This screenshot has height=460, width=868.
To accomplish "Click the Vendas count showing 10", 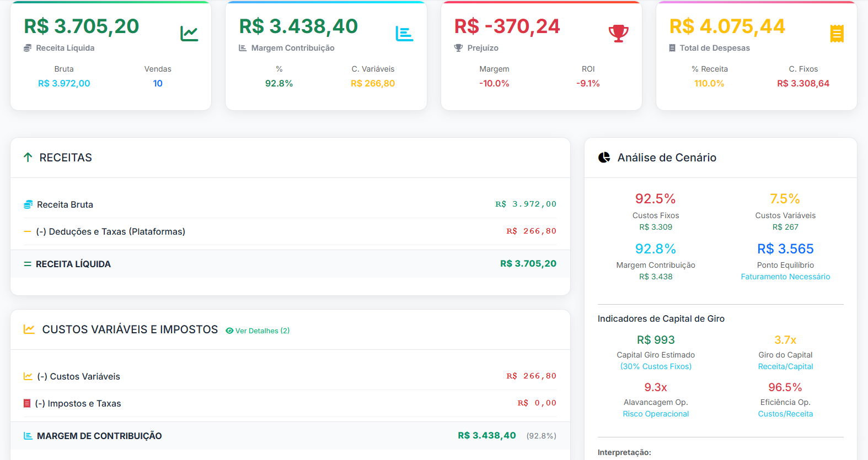I will (158, 83).
